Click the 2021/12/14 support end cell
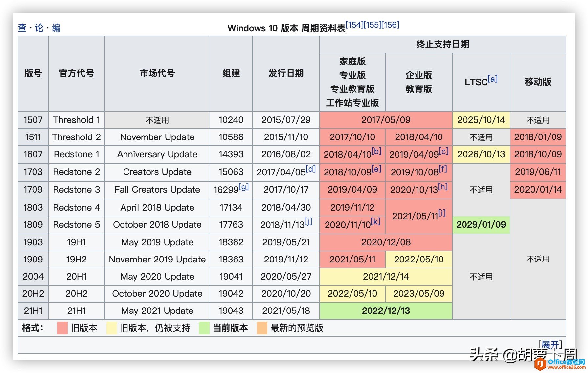Viewport: 588px width, 373px height. [386, 277]
